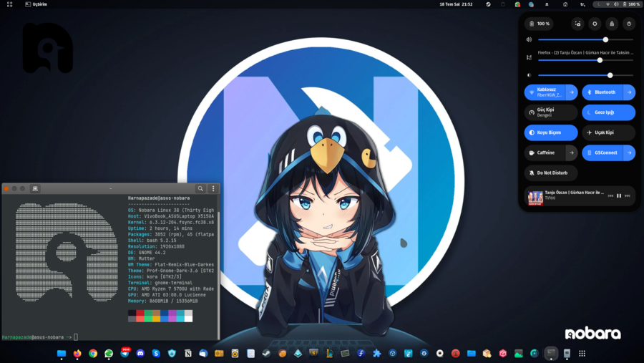Open the blue shield lock app in dock

[x=172, y=353]
